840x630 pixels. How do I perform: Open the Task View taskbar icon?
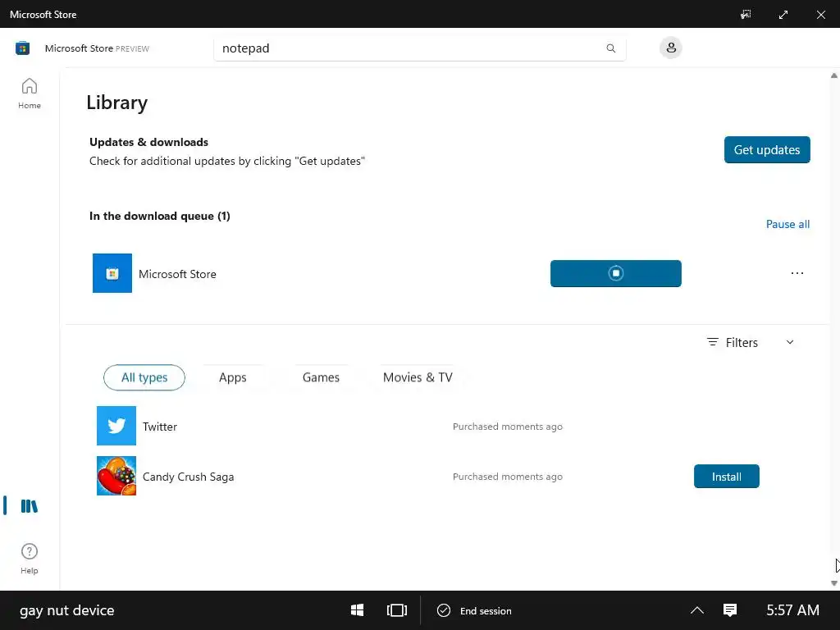(x=397, y=610)
